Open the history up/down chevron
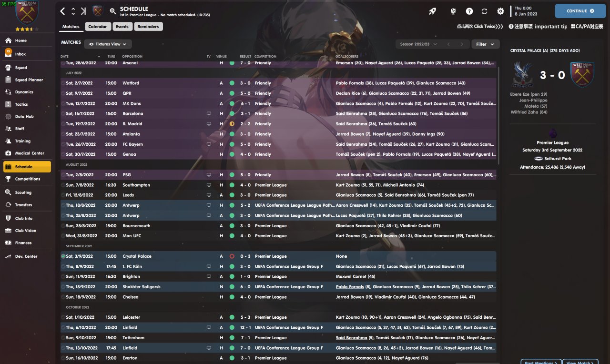Viewport: 610px width, 364px height. 73,11
